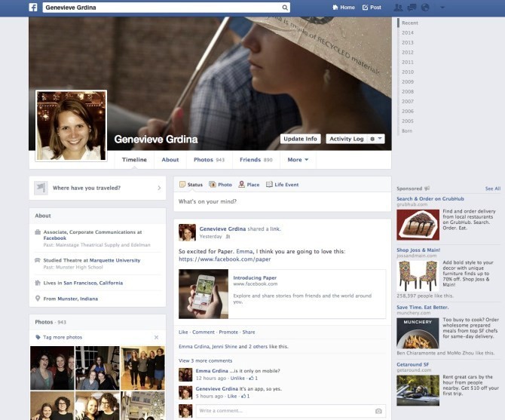505x420 pixels.
Task: Click Comment under the Paper post
Action: (204, 332)
